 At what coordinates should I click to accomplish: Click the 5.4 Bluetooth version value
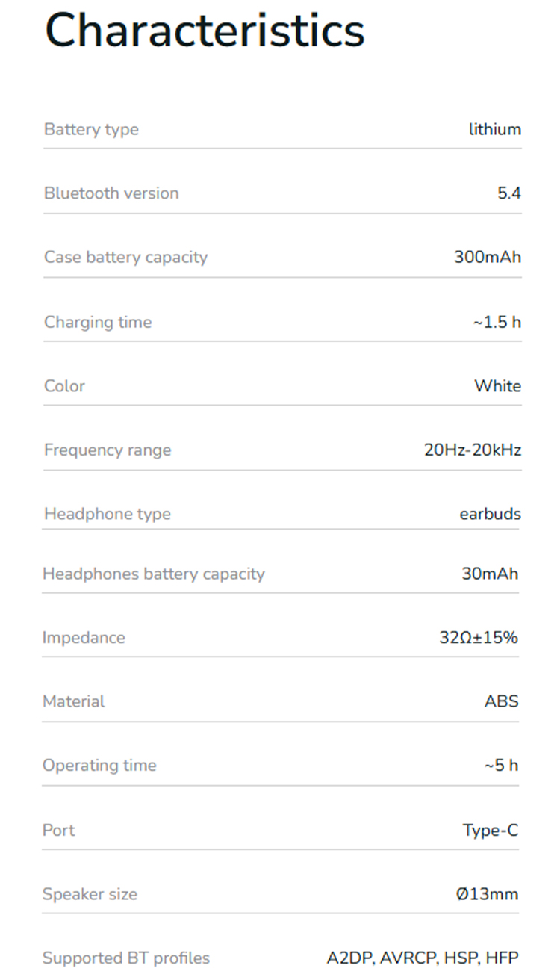point(509,193)
